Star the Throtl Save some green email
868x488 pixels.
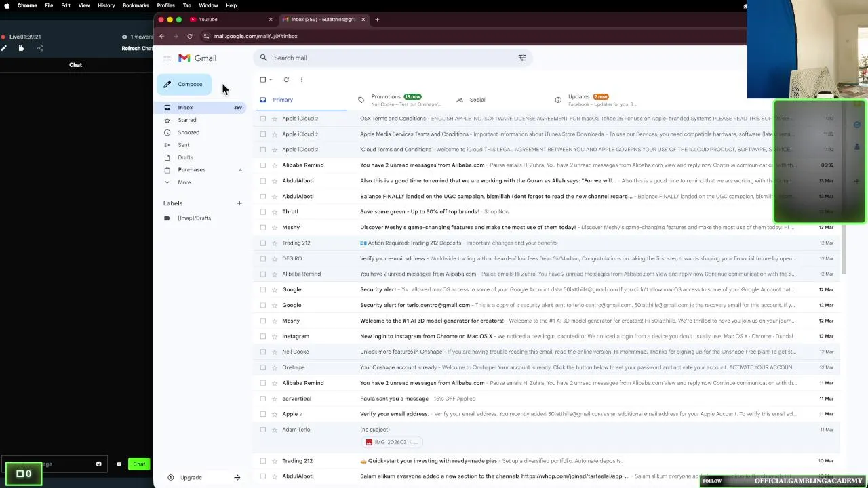[x=275, y=212]
